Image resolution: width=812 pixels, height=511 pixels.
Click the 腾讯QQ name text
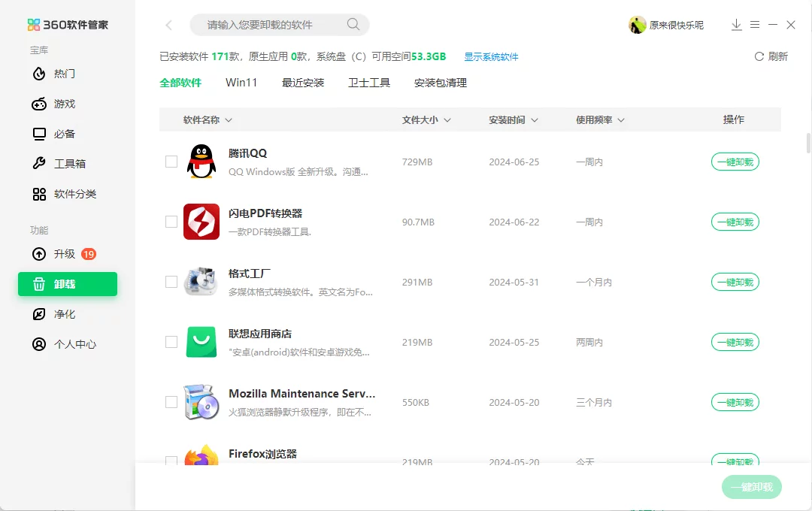[x=247, y=153]
